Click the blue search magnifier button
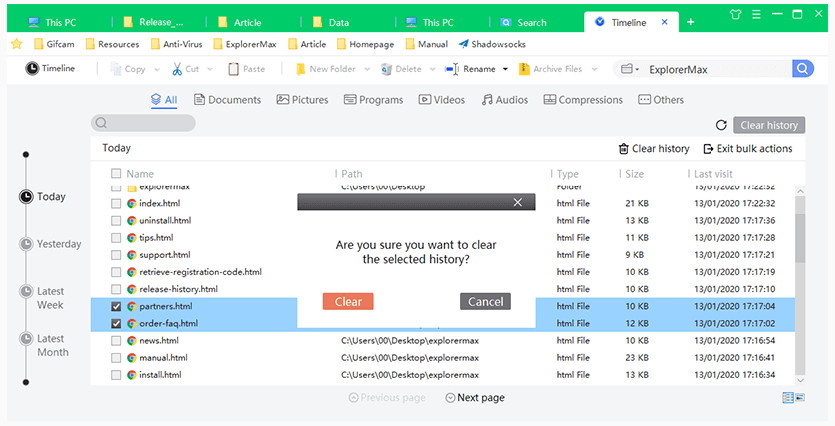The width and height of the screenshot is (835, 426). tap(803, 69)
